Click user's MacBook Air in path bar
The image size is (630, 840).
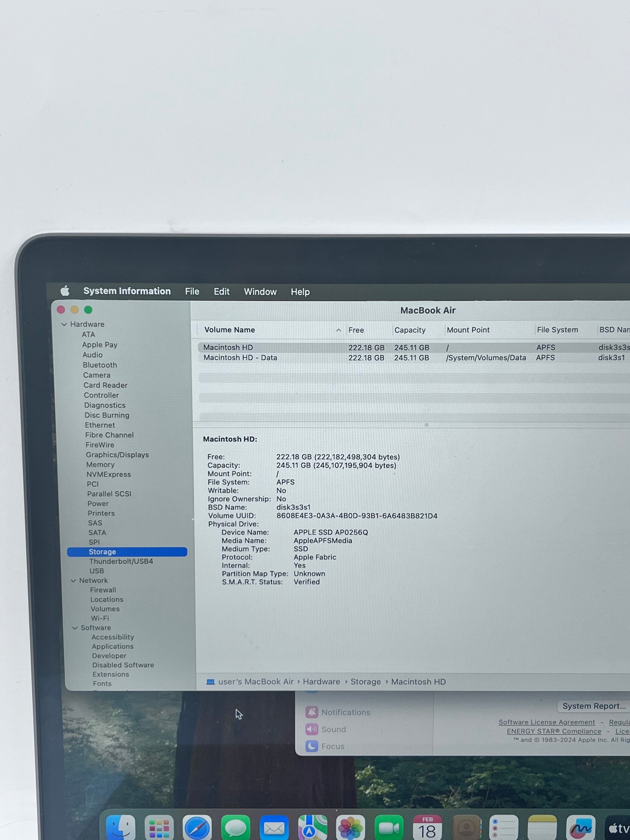(256, 682)
